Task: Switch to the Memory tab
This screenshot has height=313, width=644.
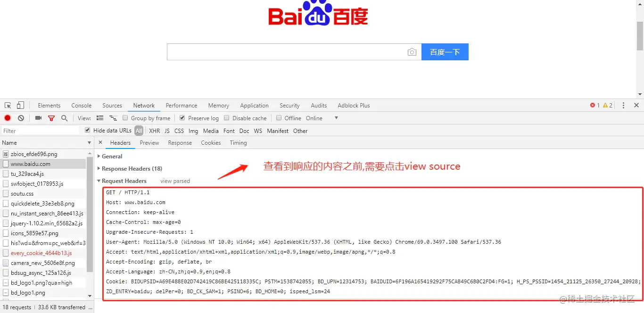Action: click(x=219, y=105)
